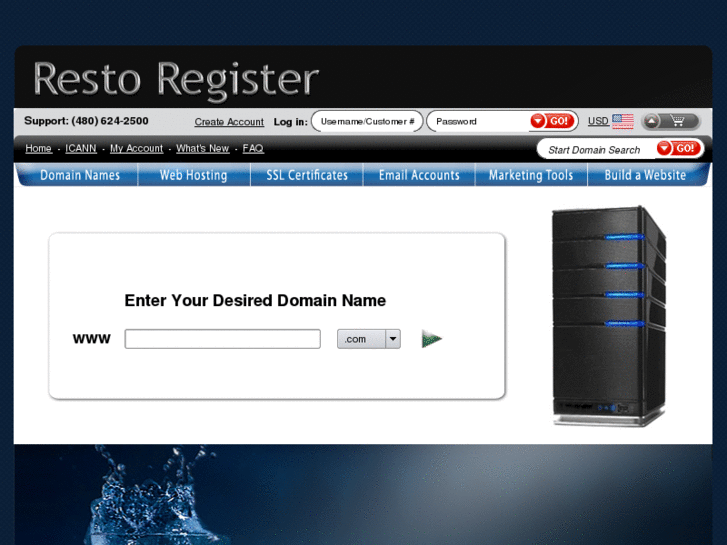
Task: Open the .com extension dropdown
Action: [x=369, y=339]
